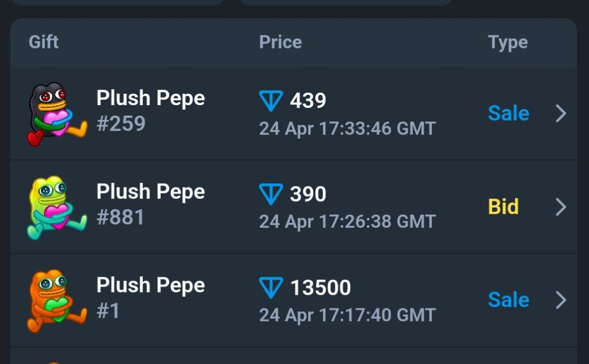Click the TON icon beside 439
This screenshot has height=364, width=589.
(x=271, y=101)
